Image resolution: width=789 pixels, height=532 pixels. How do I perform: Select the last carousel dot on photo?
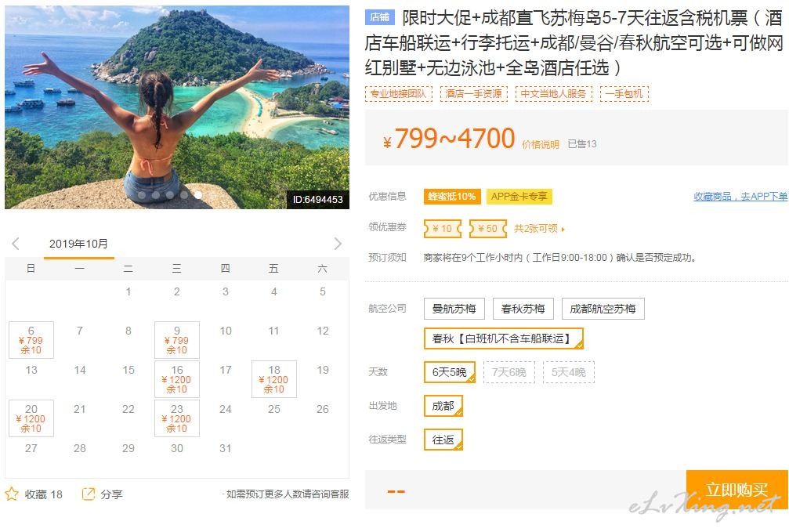click(198, 195)
